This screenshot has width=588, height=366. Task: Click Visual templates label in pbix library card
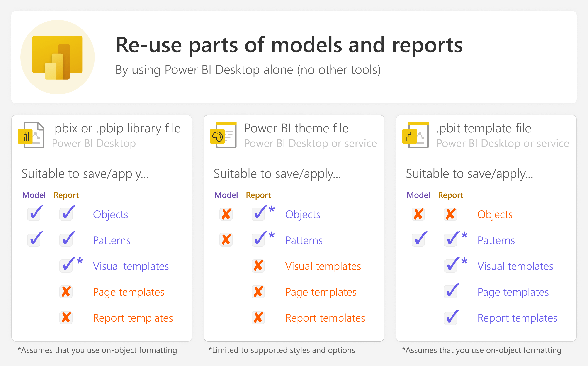click(131, 266)
